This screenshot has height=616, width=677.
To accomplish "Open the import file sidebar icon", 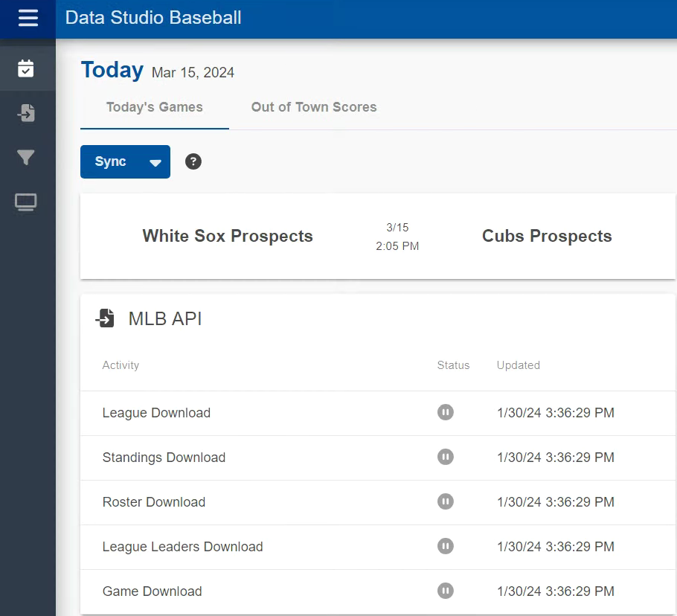I will pyautogui.click(x=26, y=113).
